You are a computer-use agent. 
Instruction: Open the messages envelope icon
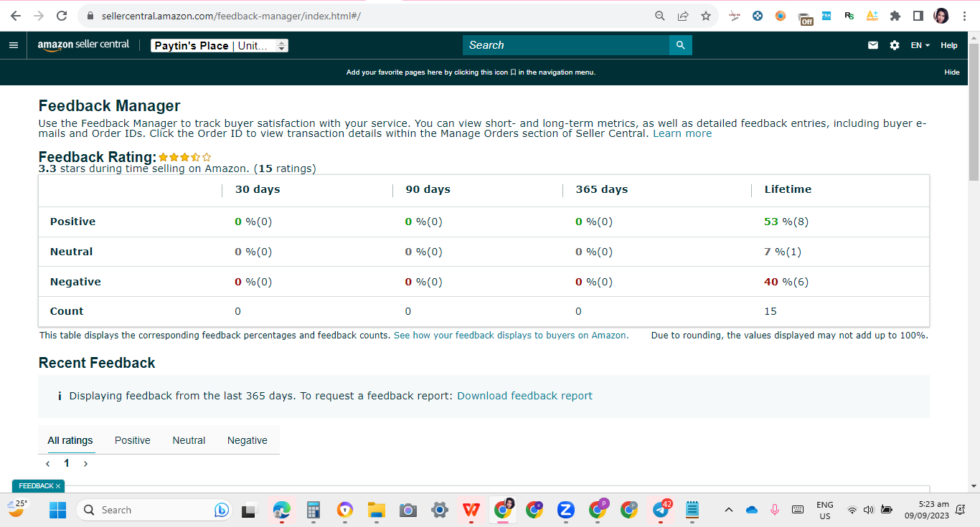tap(873, 45)
